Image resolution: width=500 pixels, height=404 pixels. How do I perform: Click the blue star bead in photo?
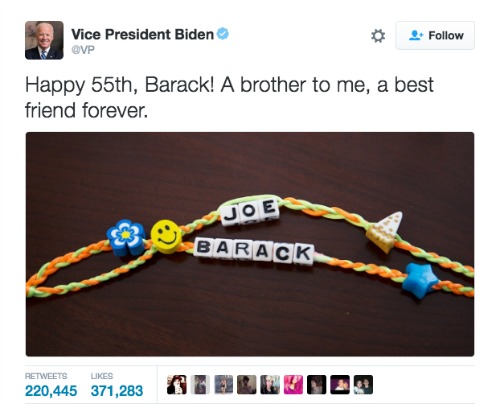click(x=420, y=280)
